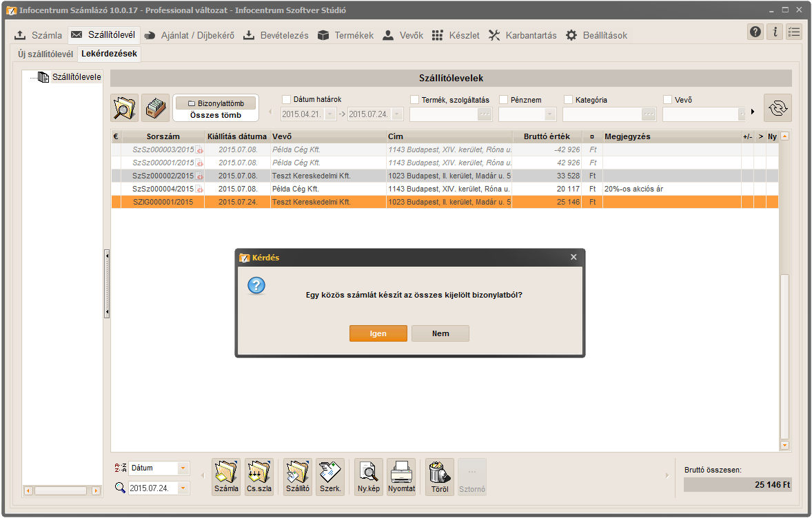Sort by Bruttó érték column header
This screenshot has width=812, height=518.
[x=547, y=136]
